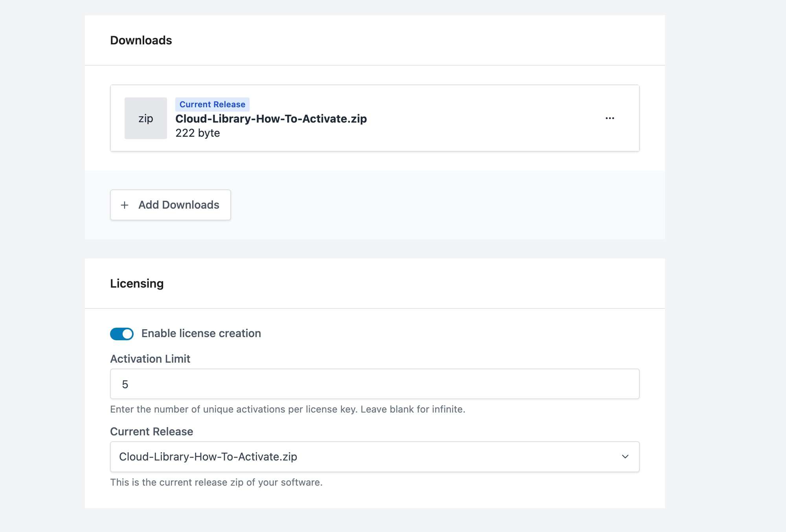Click the Add Downloads button
The width and height of the screenshot is (786, 532).
coord(171,205)
